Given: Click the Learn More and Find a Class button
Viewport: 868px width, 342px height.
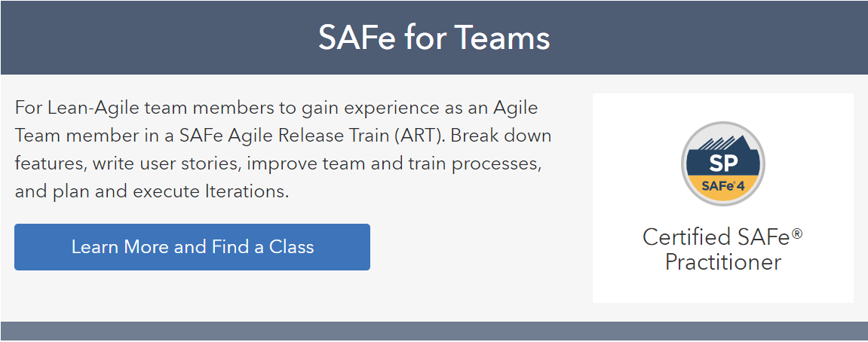Looking at the screenshot, I should pyautogui.click(x=192, y=247).
